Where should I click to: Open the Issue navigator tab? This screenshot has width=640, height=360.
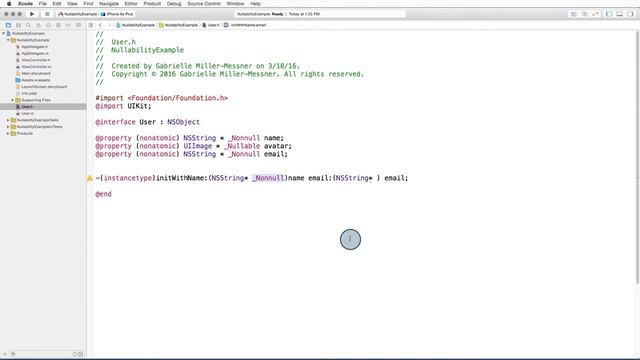pos(38,25)
